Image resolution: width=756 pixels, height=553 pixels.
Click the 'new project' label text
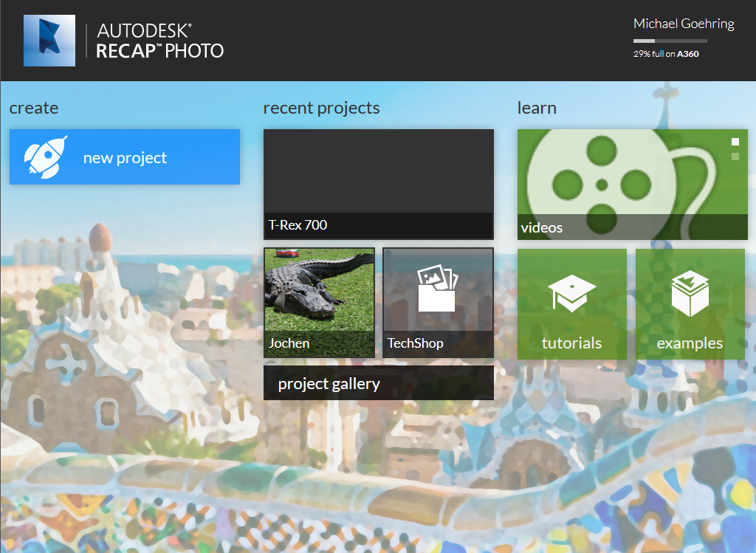125,158
